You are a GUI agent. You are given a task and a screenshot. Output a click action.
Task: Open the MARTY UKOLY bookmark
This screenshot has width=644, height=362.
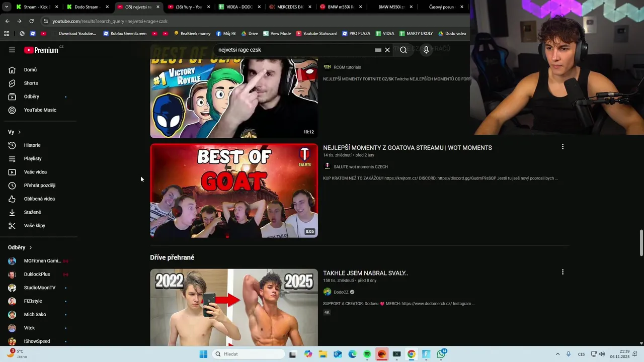[x=416, y=34]
